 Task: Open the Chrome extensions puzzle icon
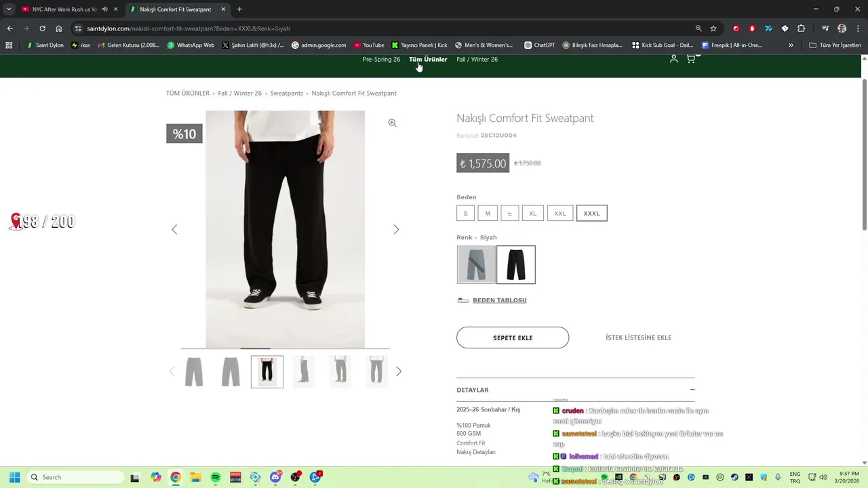click(x=802, y=28)
